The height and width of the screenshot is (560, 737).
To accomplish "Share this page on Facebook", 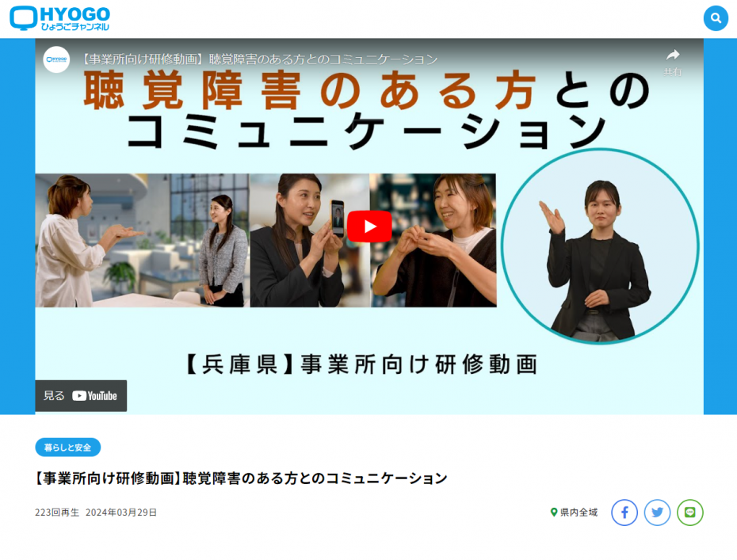I will coord(624,512).
